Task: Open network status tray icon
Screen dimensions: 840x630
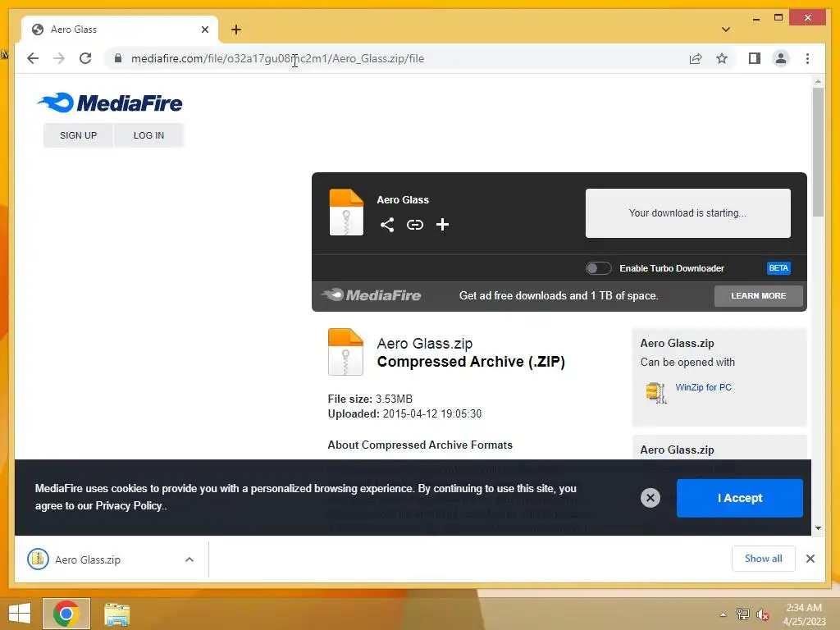Action: (x=742, y=614)
